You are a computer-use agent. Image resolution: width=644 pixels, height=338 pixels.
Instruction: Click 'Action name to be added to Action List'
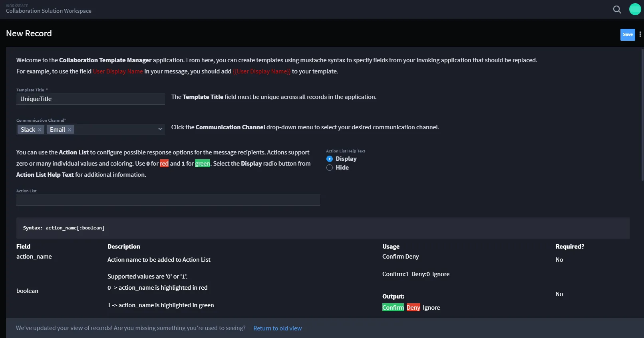[x=159, y=260]
